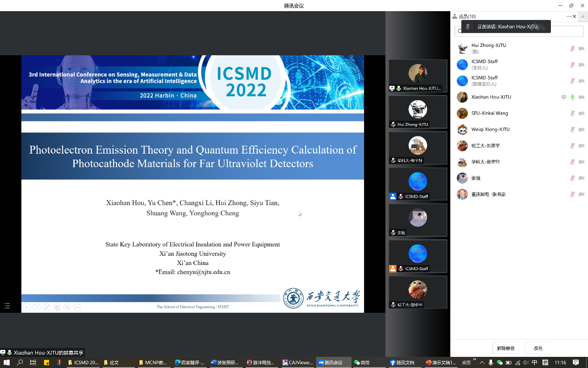Open more options ellipsis in members panel header

(569, 16)
